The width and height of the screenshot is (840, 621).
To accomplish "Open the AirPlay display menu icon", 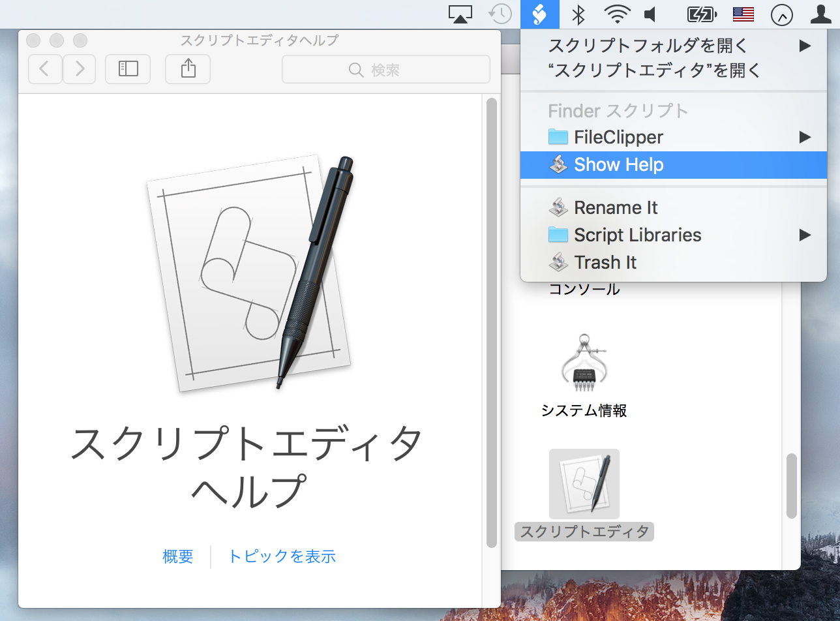I will point(460,14).
